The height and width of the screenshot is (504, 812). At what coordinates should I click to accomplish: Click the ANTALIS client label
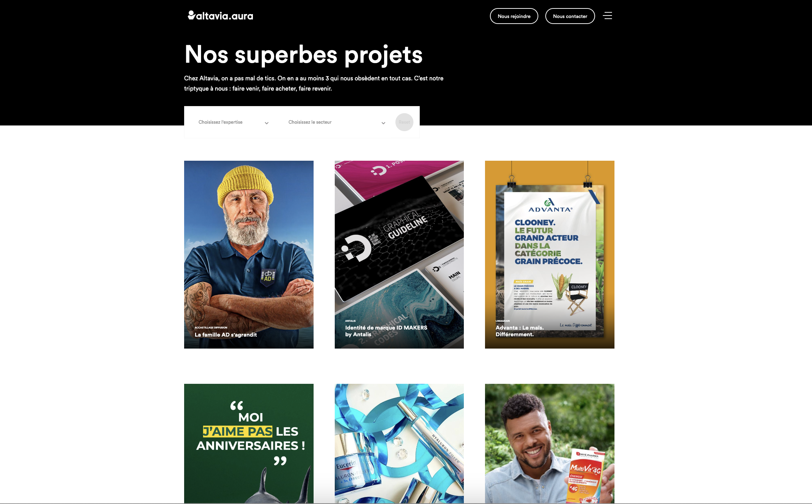coord(350,321)
